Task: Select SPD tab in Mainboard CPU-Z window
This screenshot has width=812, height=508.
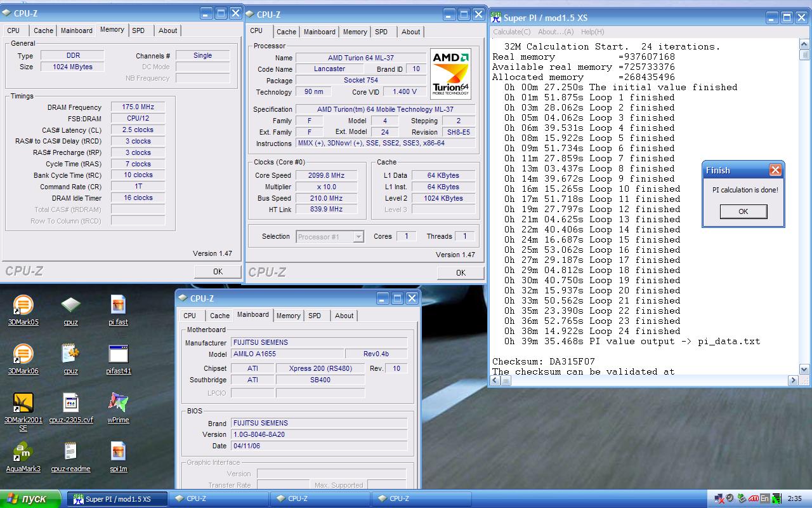Action: click(x=315, y=316)
